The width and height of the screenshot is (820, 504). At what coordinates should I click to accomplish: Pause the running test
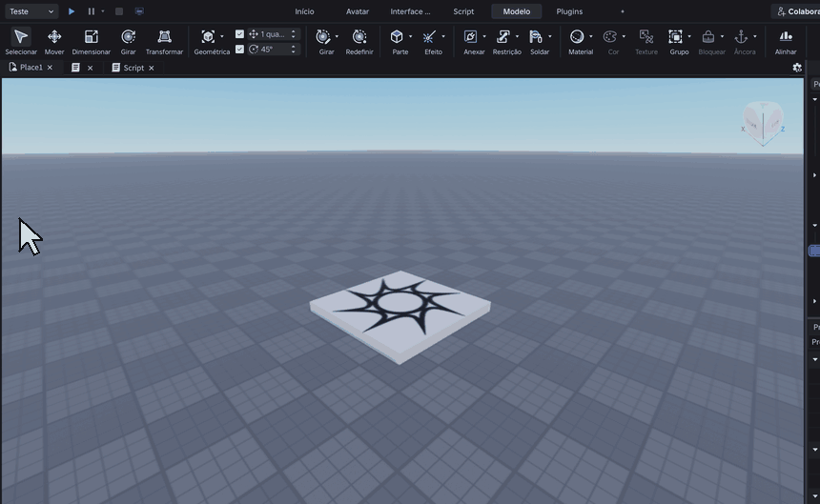pyautogui.click(x=91, y=11)
